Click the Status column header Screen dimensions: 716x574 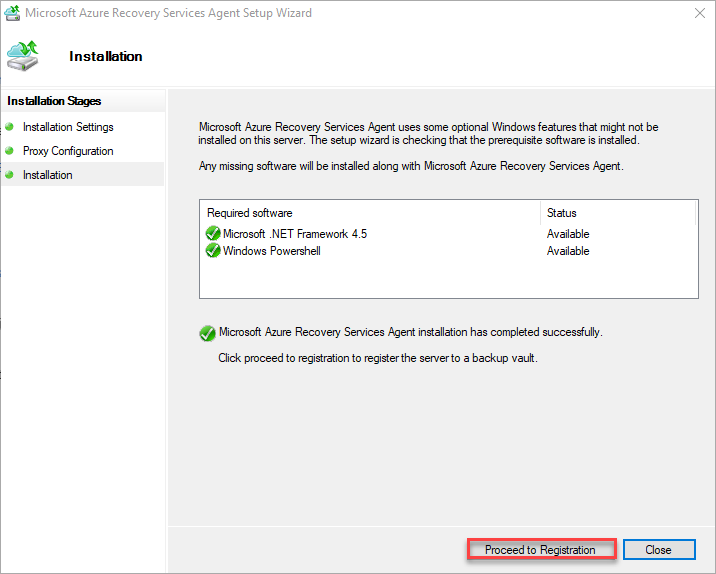(561, 213)
